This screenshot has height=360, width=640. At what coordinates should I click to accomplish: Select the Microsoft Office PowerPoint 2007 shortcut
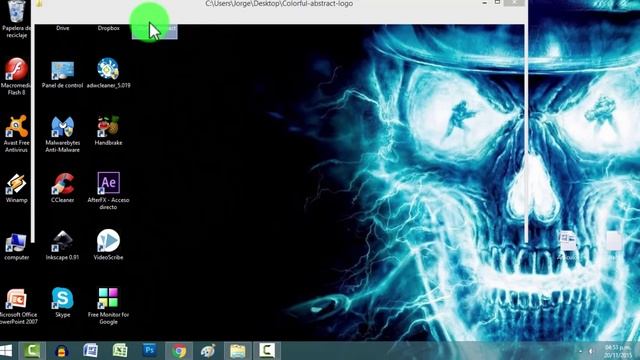click(x=17, y=306)
